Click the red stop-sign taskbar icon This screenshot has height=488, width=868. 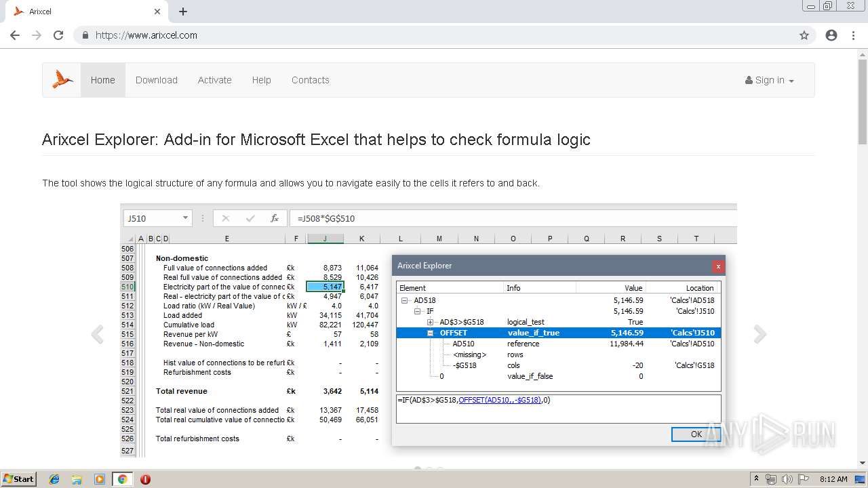click(x=145, y=479)
